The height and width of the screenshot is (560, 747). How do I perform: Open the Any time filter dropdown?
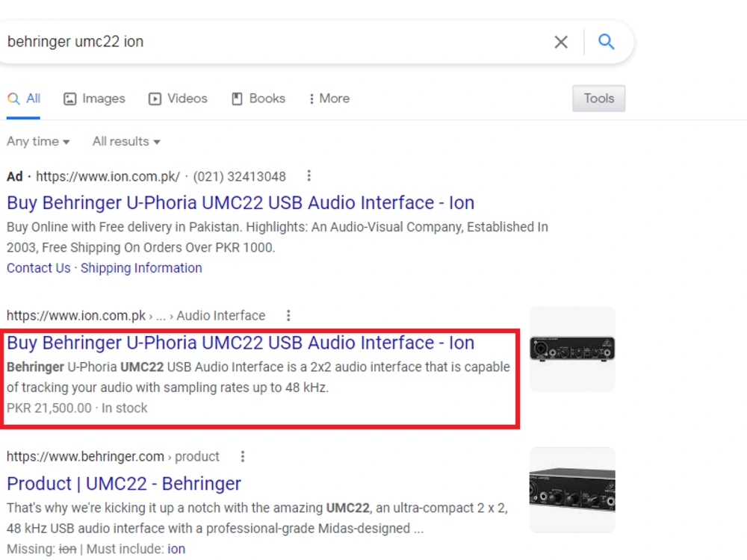pyautogui.click(x=38, y=141)
